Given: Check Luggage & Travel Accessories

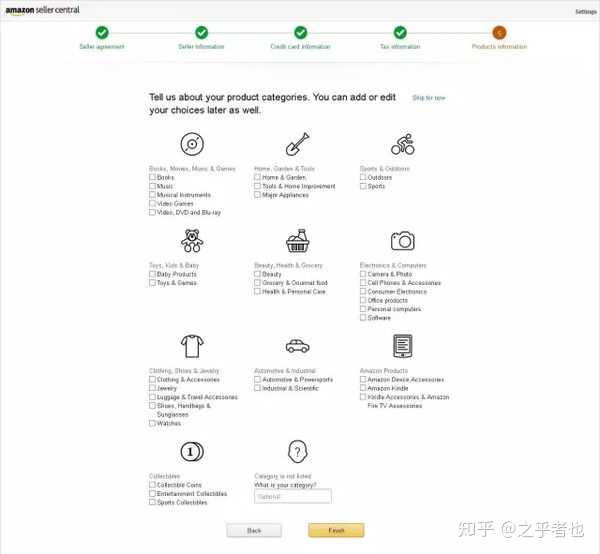Looking at the screenshot, I should click(152, 397).
